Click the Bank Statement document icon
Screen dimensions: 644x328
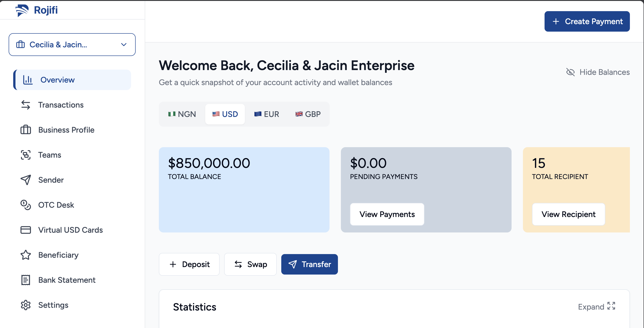point(25,280)
